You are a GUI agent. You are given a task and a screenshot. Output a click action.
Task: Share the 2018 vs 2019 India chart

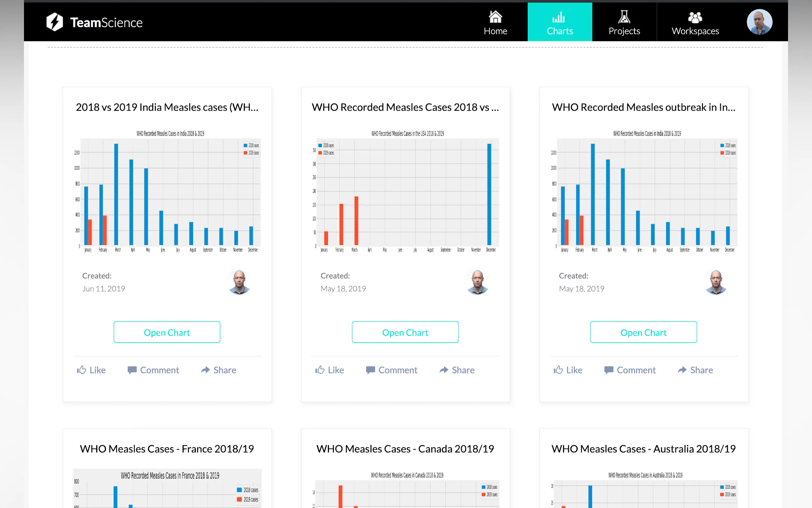click(219, 370)
